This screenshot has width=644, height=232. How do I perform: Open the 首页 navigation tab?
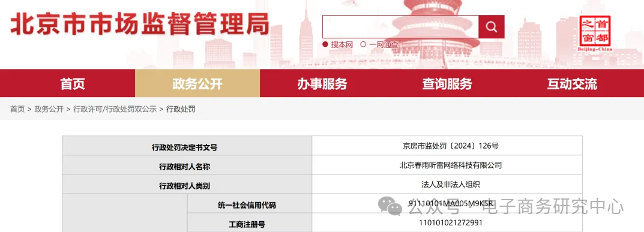[x=73, y=83]
